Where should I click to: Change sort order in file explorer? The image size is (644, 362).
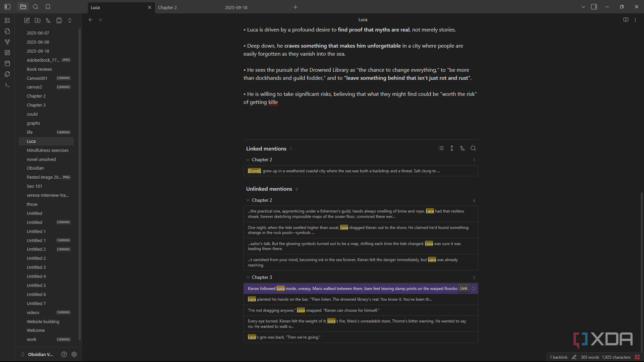point(48,20)
